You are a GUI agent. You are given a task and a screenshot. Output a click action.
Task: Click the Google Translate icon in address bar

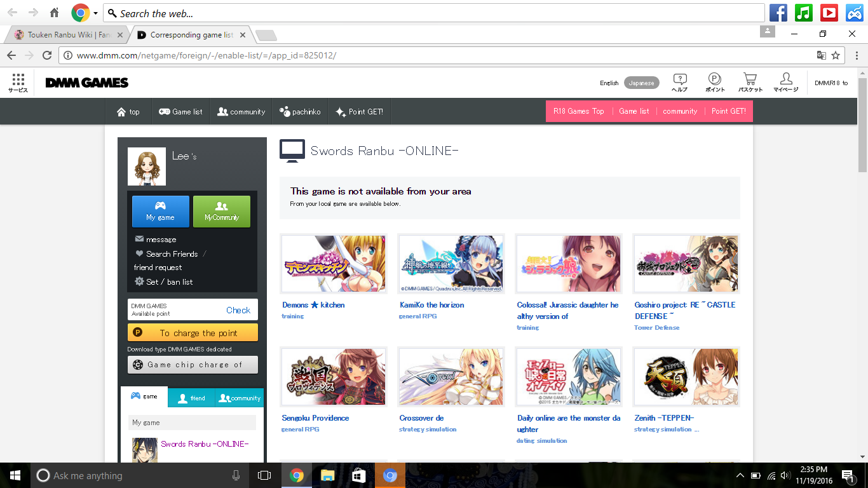coord(822,55)
